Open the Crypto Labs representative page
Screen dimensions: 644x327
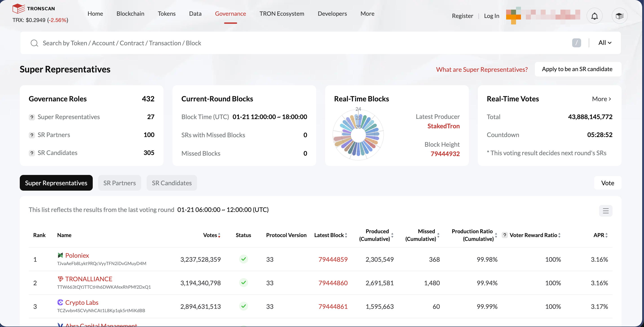click(x=82, y=302)
